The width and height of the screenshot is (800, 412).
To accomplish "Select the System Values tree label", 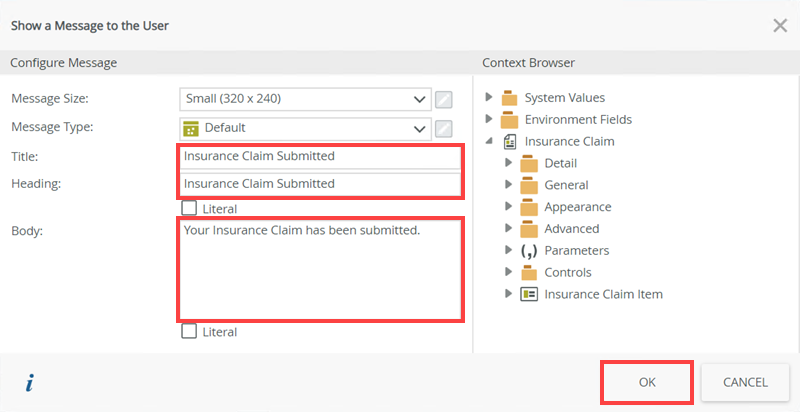I will point(565,97).
